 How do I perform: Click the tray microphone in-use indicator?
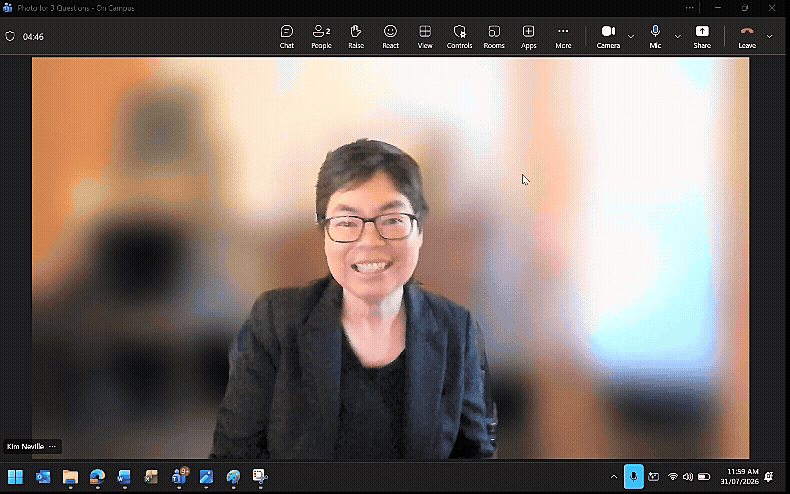click(x=634, y=476)
